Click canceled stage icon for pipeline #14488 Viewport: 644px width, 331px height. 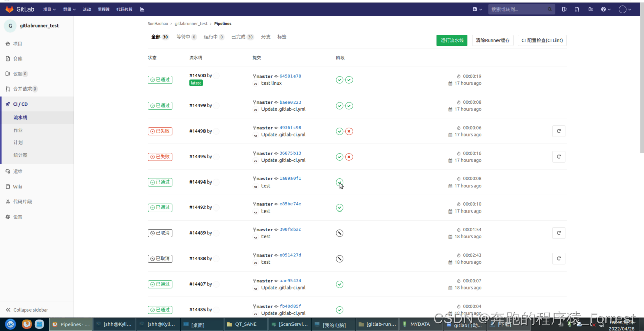(x=340, y=259)
